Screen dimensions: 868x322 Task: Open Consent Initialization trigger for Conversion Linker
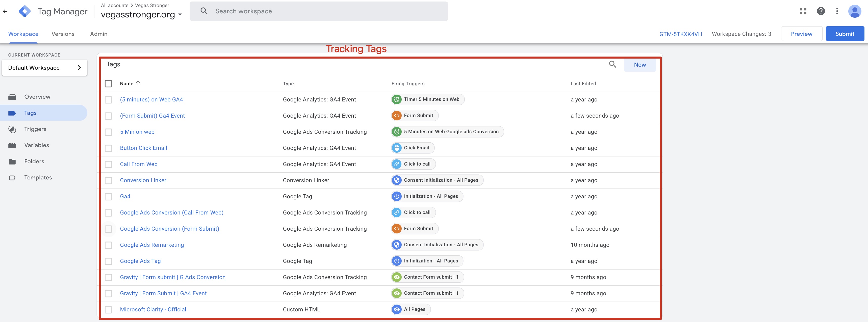tap(437, 180)
